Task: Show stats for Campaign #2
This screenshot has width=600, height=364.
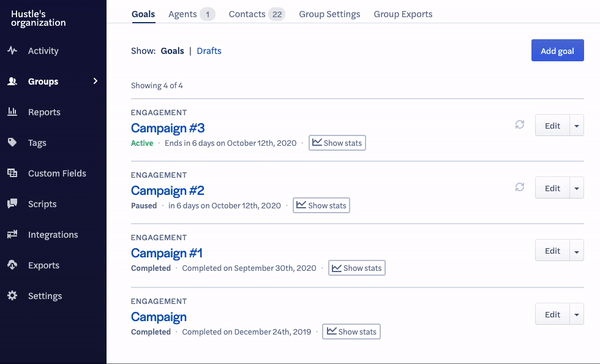Action: click(x=321, y=205)
